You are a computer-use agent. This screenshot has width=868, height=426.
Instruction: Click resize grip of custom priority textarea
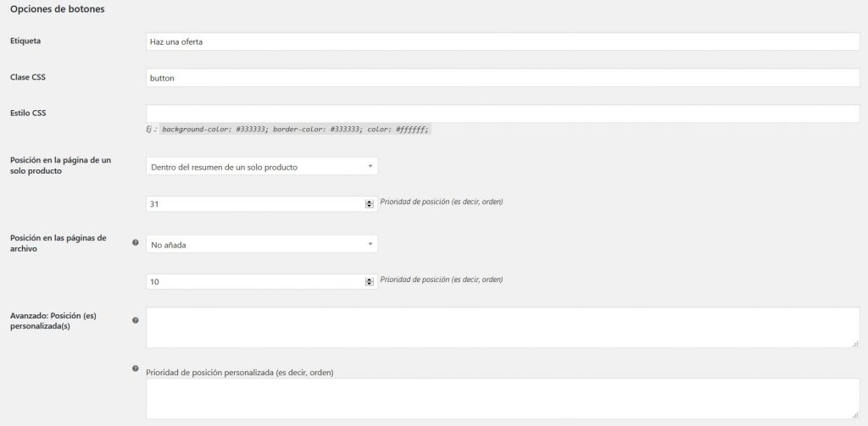(x=856, y=416)
